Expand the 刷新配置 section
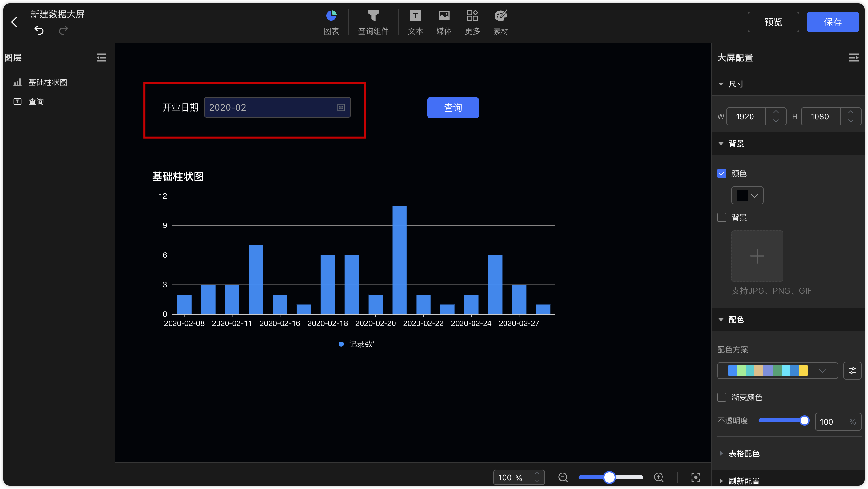The width and height of the screenshot is (868, 489). click(x=721, y=481)
